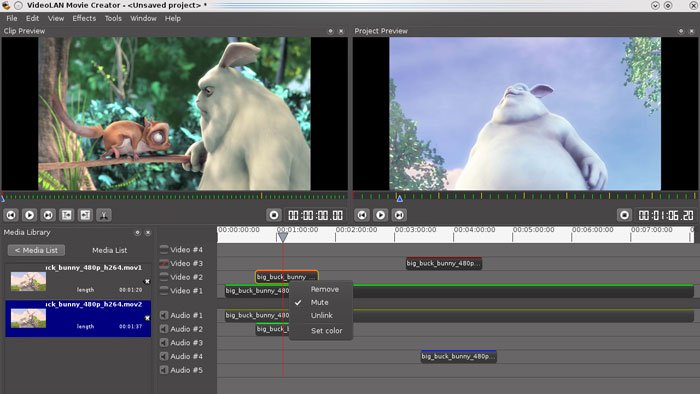The height and width of the screenshot is (394, 700).
Task: Select the clip on Audio #4 track
Action: click(458, 356)
